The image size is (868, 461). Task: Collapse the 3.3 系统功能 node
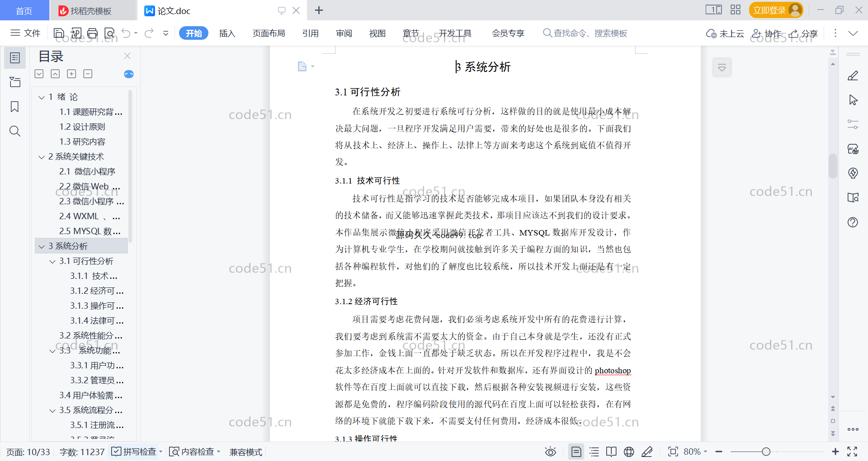(x=52, y=351)
